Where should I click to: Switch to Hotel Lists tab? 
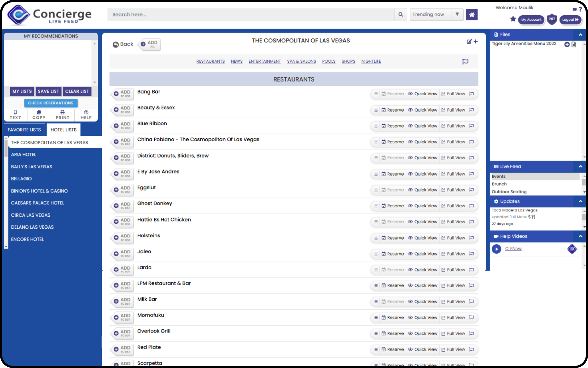64,130
